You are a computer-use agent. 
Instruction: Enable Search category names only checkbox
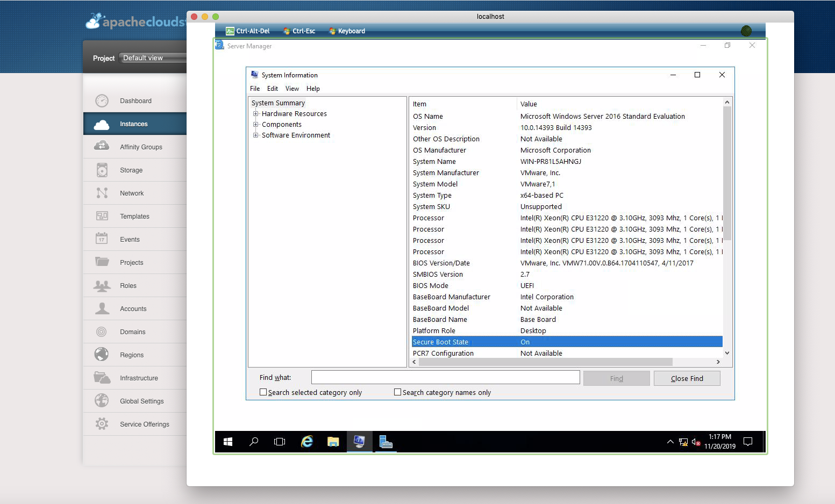point(397,392)
